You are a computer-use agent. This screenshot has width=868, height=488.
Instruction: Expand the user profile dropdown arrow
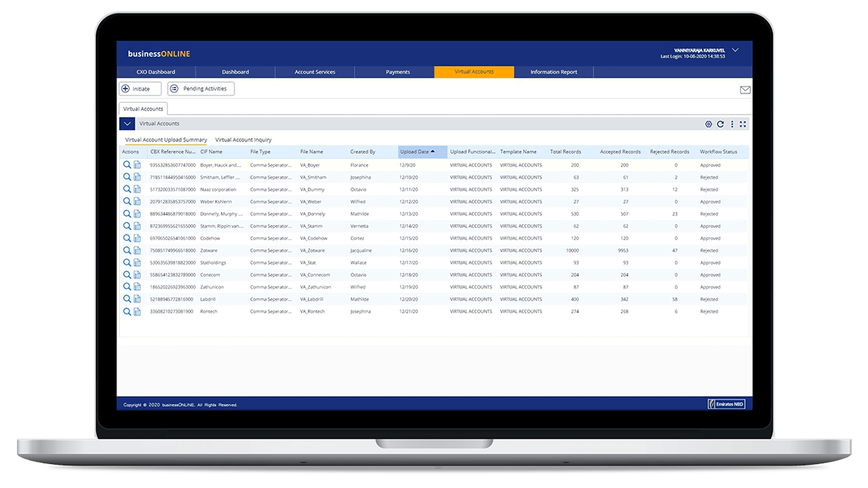pyautogui.click(x=735, y=50)
